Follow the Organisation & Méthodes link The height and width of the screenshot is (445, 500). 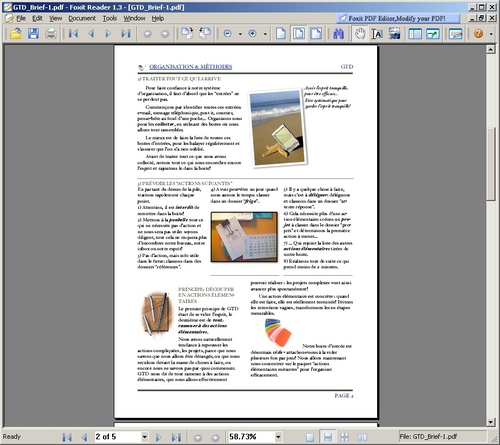click(191, 67)
